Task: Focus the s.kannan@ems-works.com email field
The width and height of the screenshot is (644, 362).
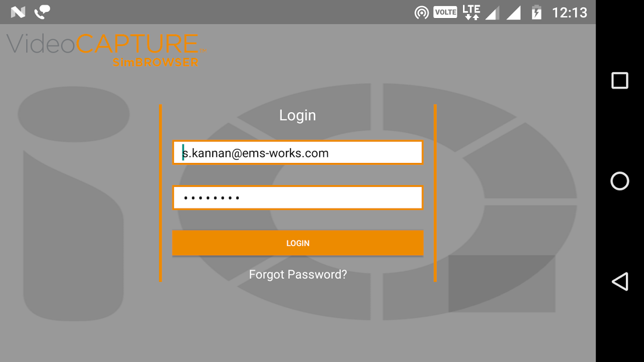Action: click(298, 153)
